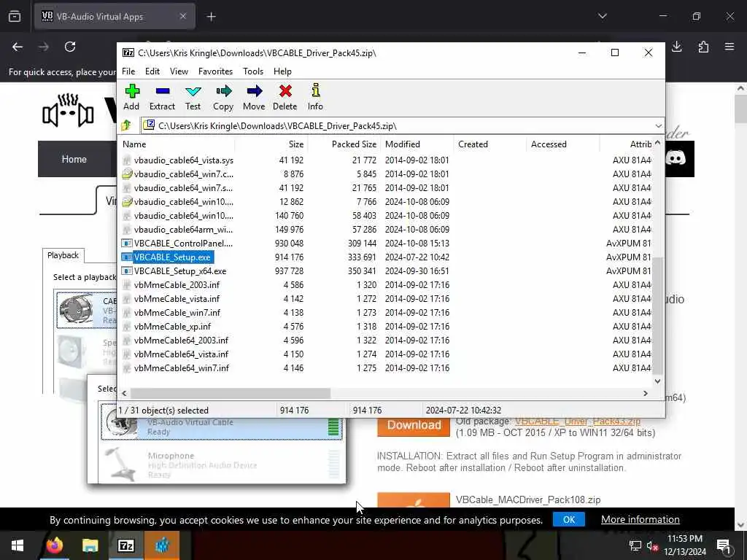747x560 pixels.
Task: Click the Extract toolbar icon
Action: [x=162, y=97]
